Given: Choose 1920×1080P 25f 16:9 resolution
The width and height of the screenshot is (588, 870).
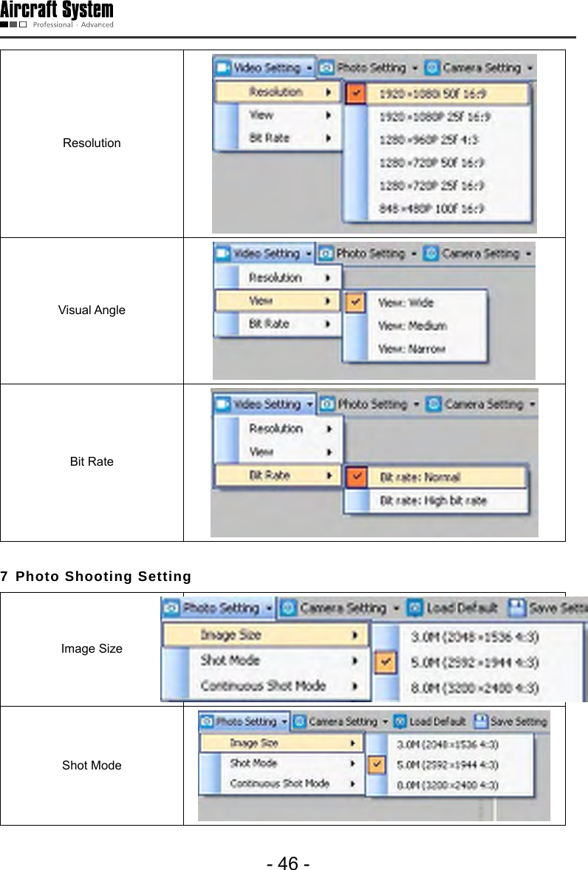Looking at the screenshot, I should tap(437, 117).
